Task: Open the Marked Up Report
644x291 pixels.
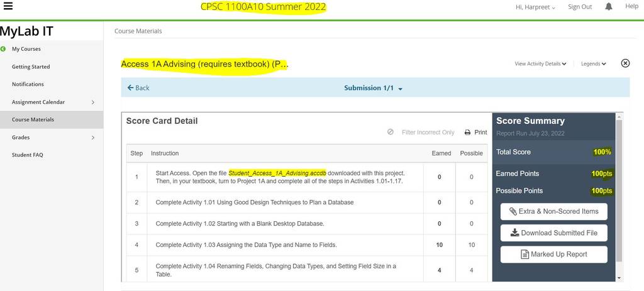Action: point(553,255)
